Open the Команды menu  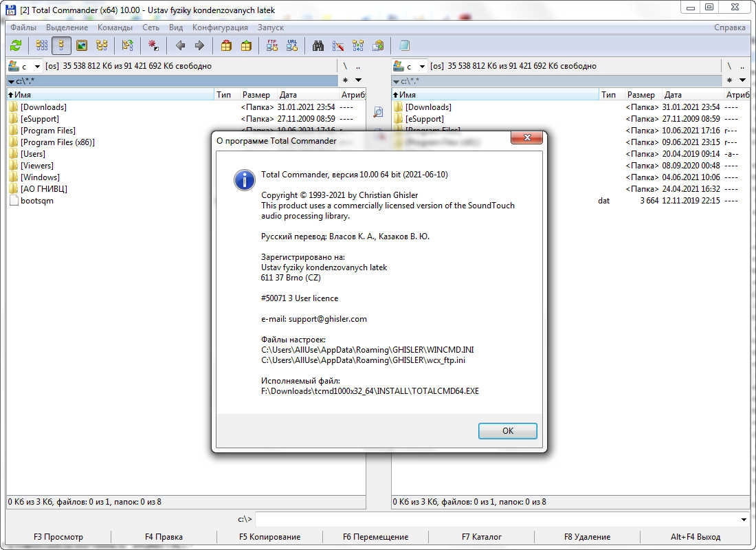[x=115, y=27]
